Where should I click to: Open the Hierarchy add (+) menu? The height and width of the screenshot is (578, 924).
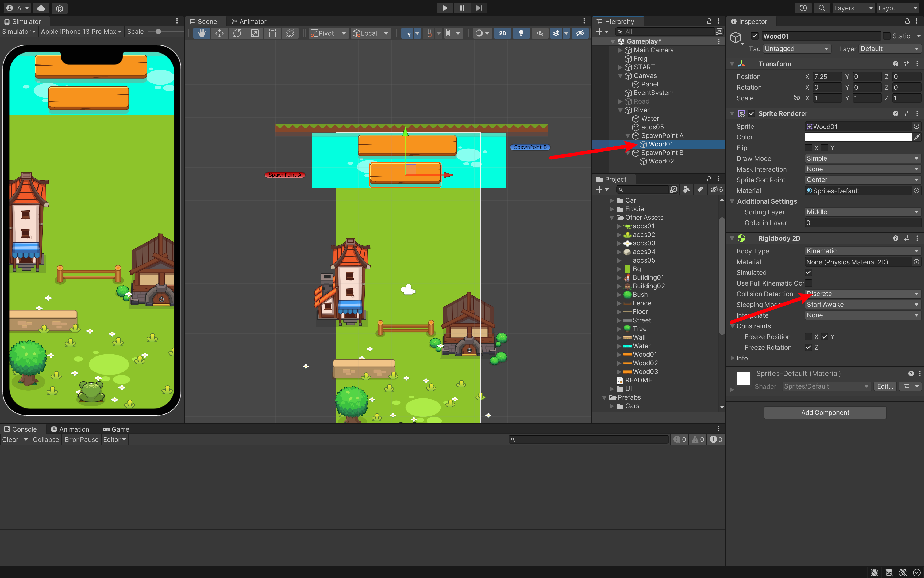602,32
